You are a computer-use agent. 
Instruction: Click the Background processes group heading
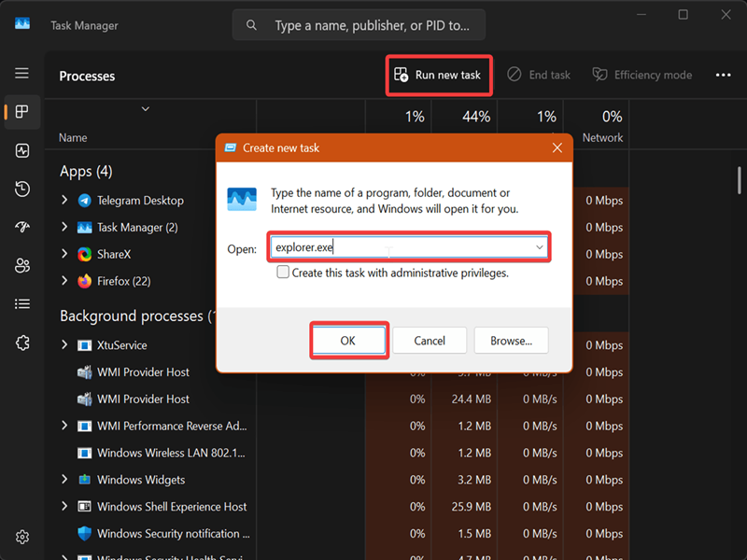[x=137, y=315]
